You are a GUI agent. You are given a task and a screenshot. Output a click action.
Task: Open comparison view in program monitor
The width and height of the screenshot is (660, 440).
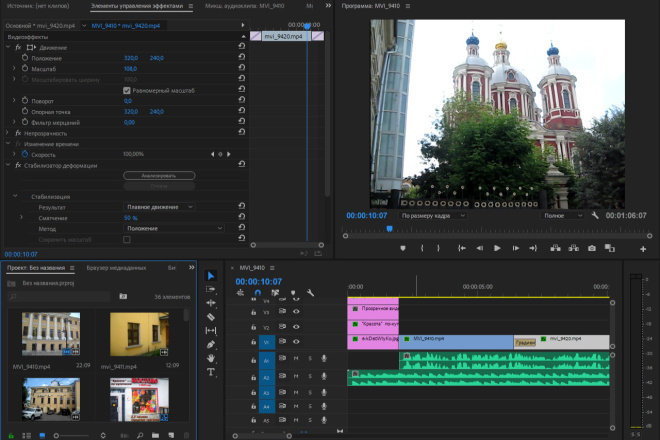[610, 248]
